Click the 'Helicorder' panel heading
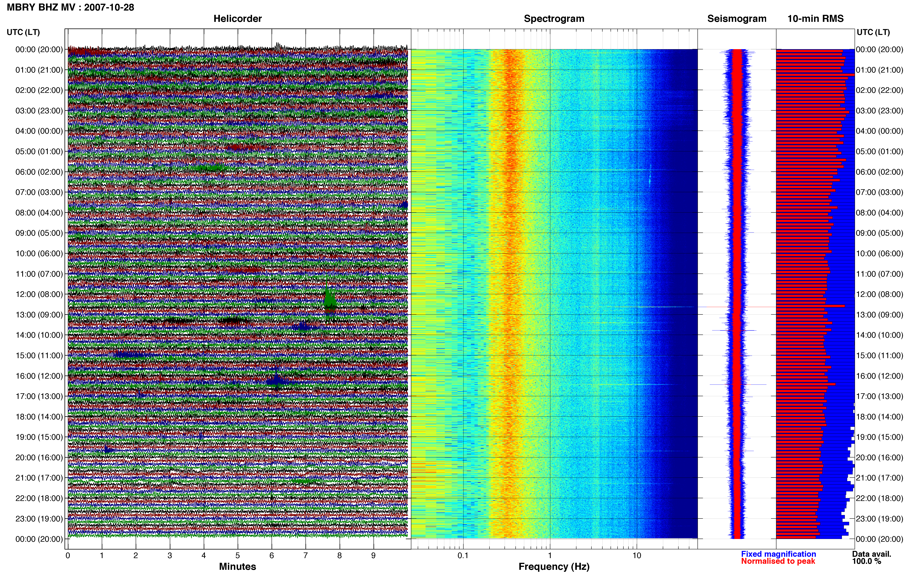 coord(237,18)
